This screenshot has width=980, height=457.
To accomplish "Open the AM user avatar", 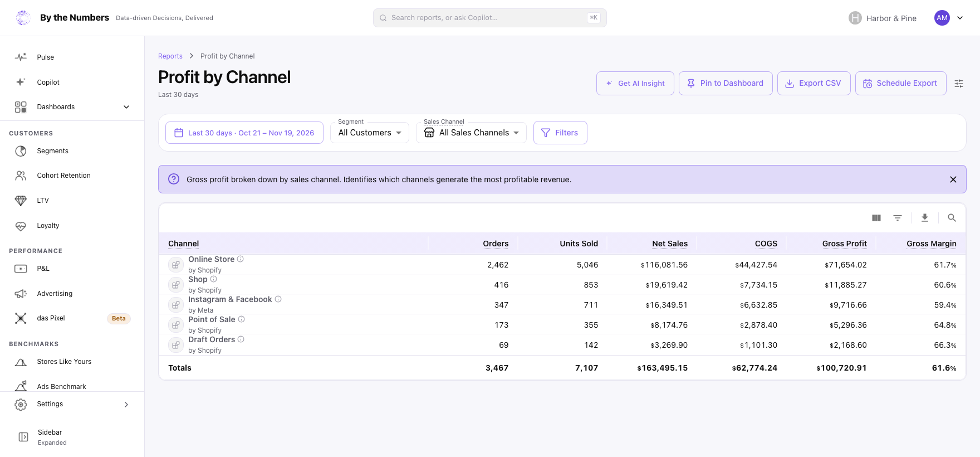I will [942, 18].
